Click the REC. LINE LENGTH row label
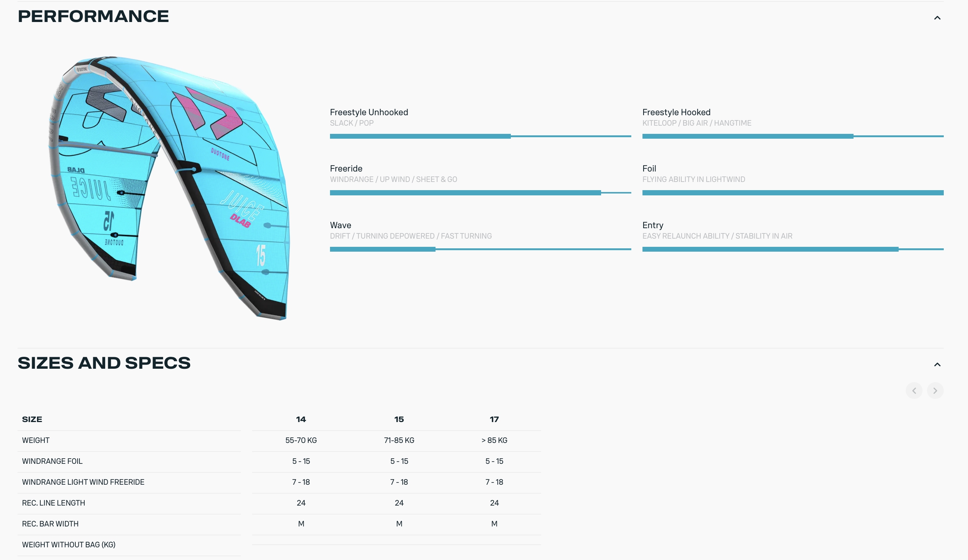The width and height of the screenshot is (968, 560). (53, 503)
